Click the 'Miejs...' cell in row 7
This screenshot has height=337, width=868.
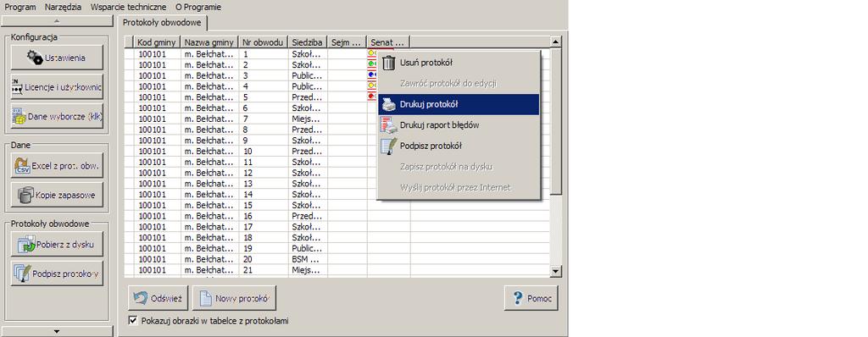[x=308, y=119]
